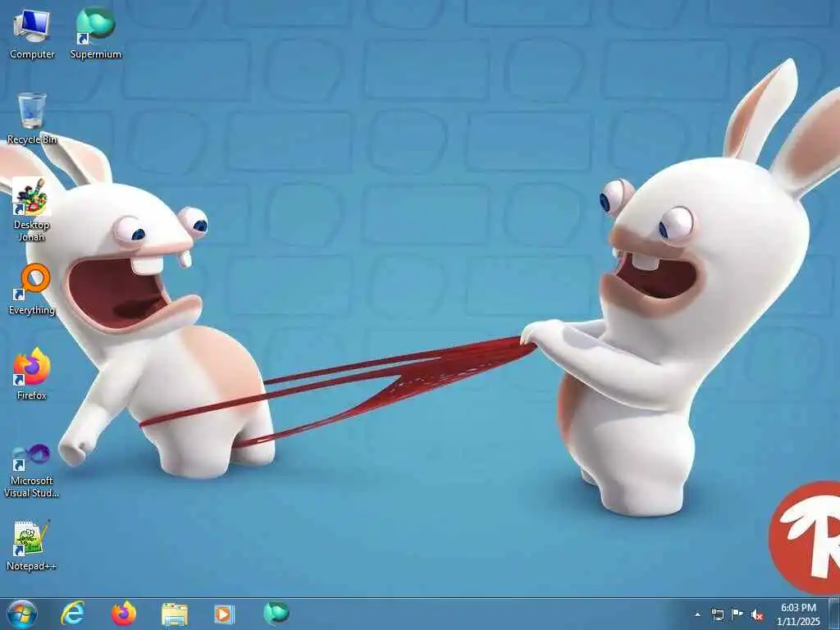Viewport: 840px width, 630px height.
Task: Open the Action Center flag icon
Action: click(x=737, y=614)
